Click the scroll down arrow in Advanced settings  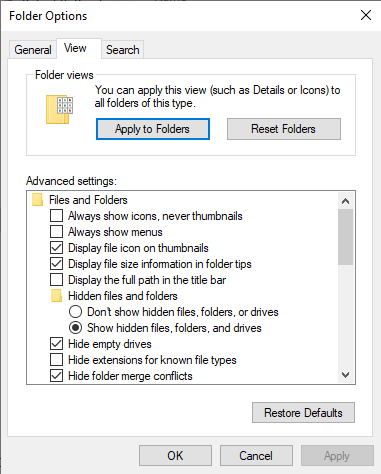tap(345, 375)
